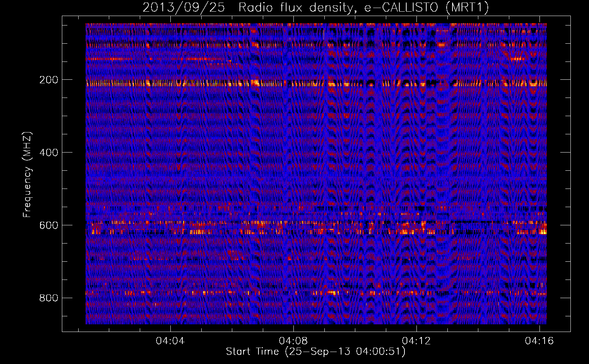Click the 800 frequency tick label
Viewport: 589px width, 364px height.
click(x=48, y=298)
